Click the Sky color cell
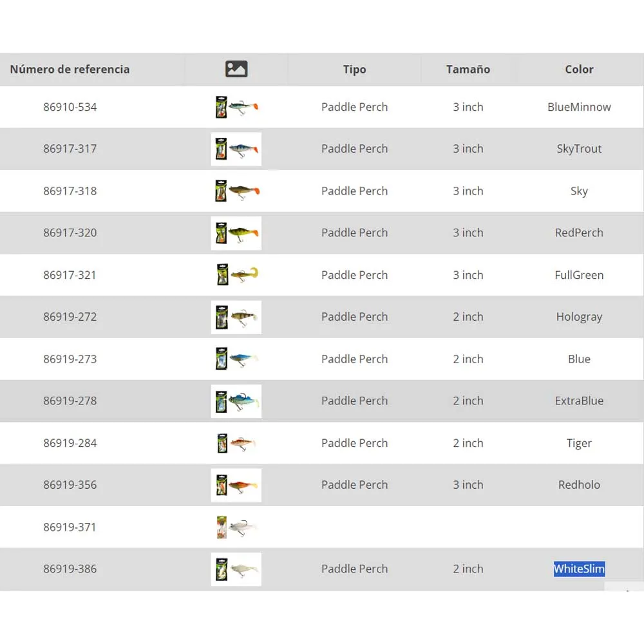Viewport: 644px width, 644px height. [579, 191]
